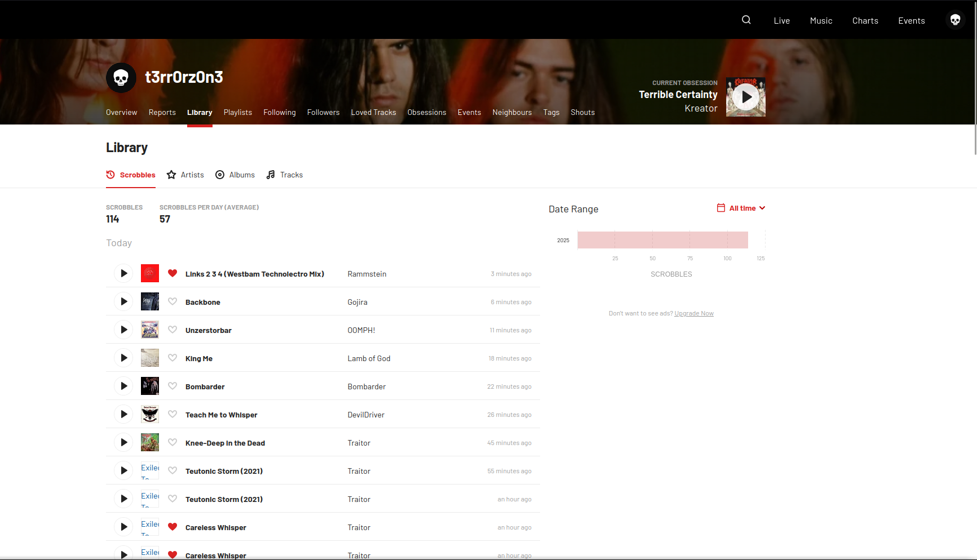Open the Neighbours profile tab

[x=512, y=113]
